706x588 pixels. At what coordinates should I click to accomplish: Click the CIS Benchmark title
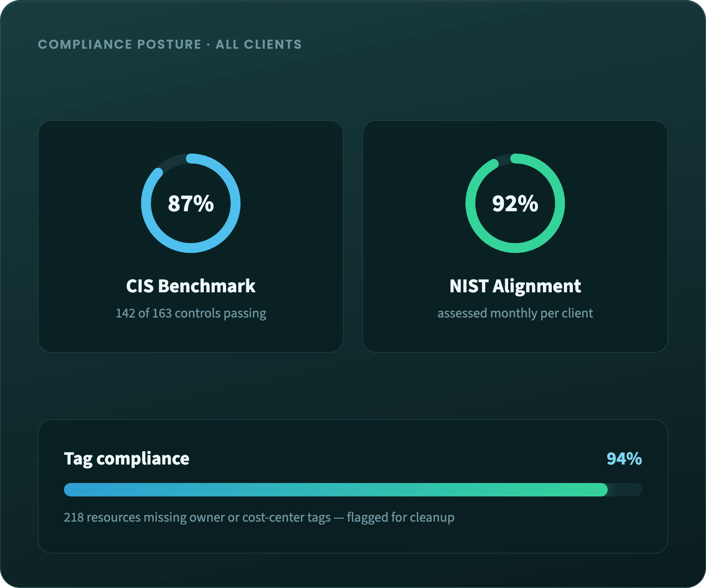[191, 286]
